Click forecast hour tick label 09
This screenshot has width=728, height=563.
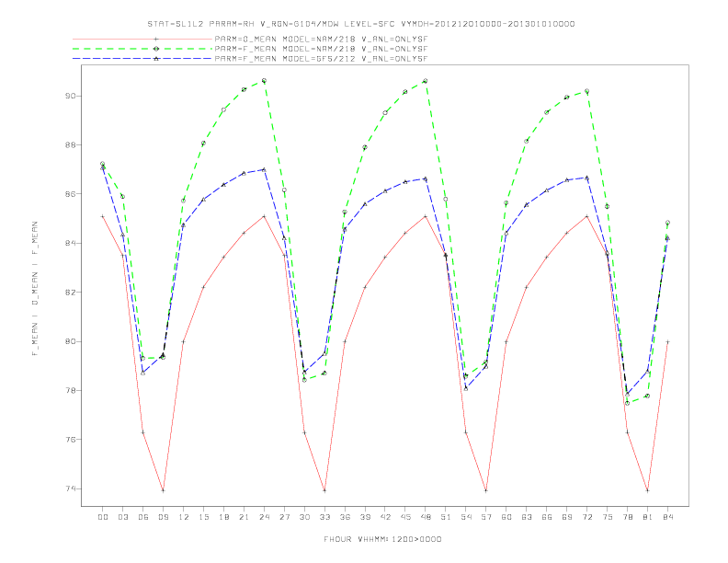tap(163, 517)
